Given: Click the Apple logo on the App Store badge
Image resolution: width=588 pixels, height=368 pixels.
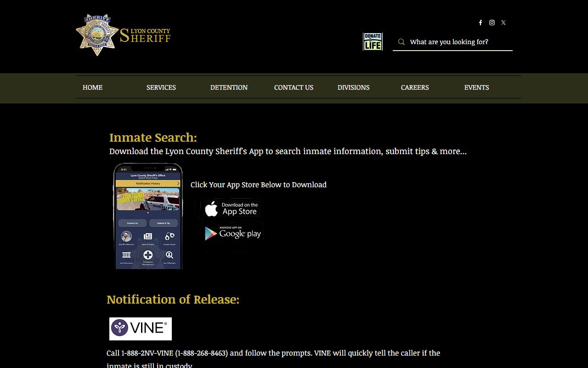Looking at the screenshot, I should pyautogui.click(x=211, y=209).
